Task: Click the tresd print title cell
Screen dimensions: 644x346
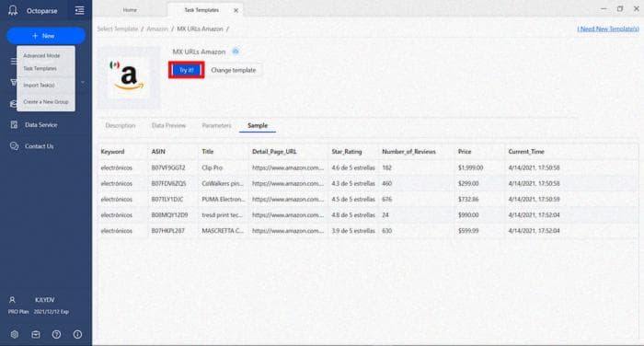Action: [222, 215]
